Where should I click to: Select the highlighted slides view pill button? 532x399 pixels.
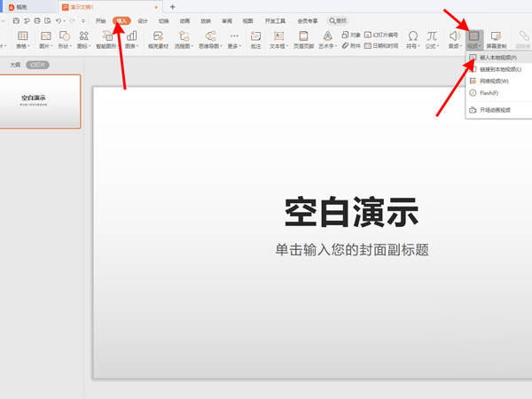(x=37, y=65)
